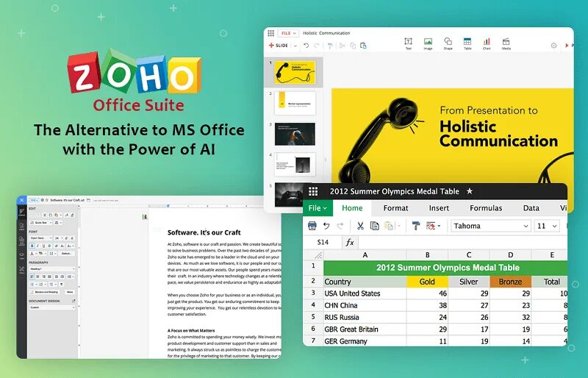The width and height of the screenshot is (588, 378).
Task: Click the cut scissors icon in the spreadsheet
Action: [360, 226]
